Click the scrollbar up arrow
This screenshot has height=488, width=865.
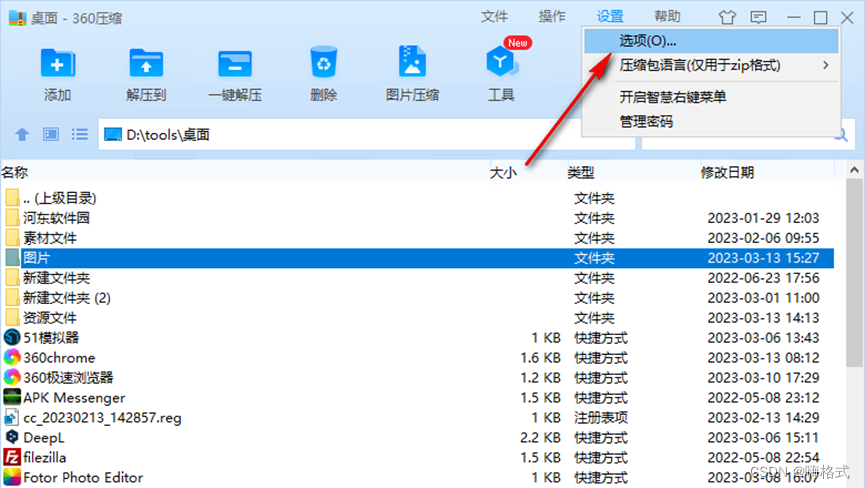click(x=854, y=170)
